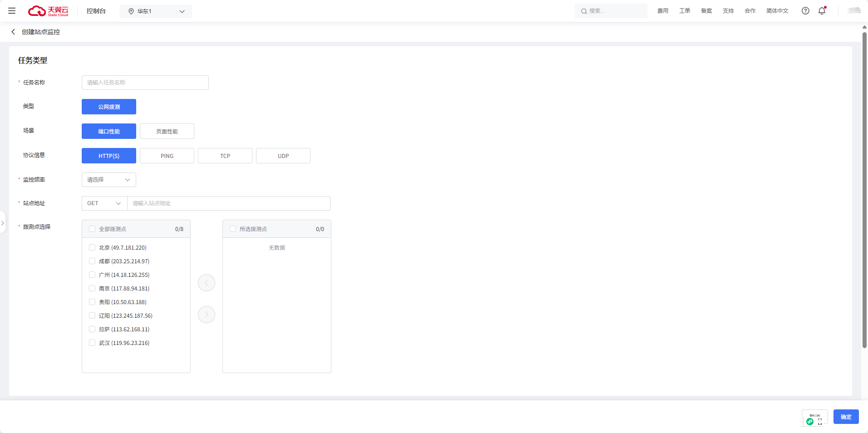This screenshot has width=868, height=433.
Task: Click the 站点地址 input field
Action: pyautogui.click(x=229, y=203)
